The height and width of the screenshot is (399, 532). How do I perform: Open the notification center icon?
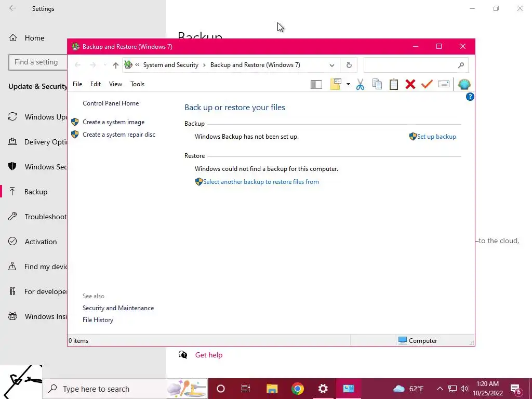point(516,389)
